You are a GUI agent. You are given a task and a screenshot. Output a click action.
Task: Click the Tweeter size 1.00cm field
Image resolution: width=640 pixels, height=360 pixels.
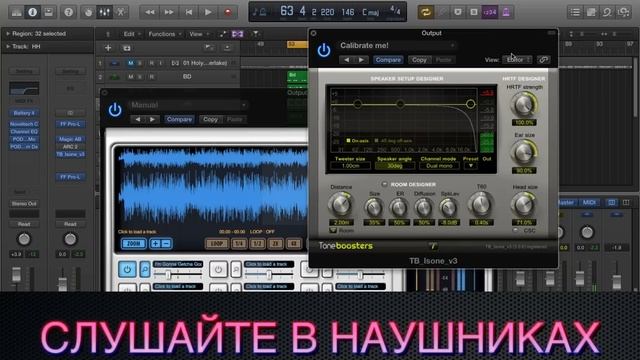point(351,166)
